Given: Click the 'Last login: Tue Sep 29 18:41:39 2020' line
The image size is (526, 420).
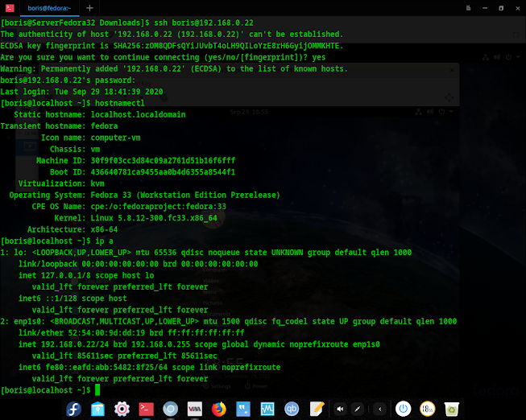Looking at the screenshot, I should 81,92.
